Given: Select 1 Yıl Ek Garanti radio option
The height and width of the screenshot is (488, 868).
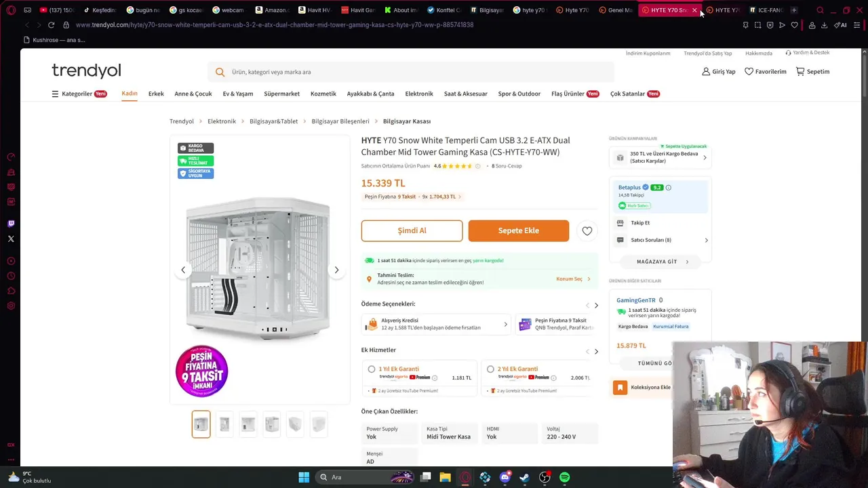Looking at the screenshot, I should point(372,369).
